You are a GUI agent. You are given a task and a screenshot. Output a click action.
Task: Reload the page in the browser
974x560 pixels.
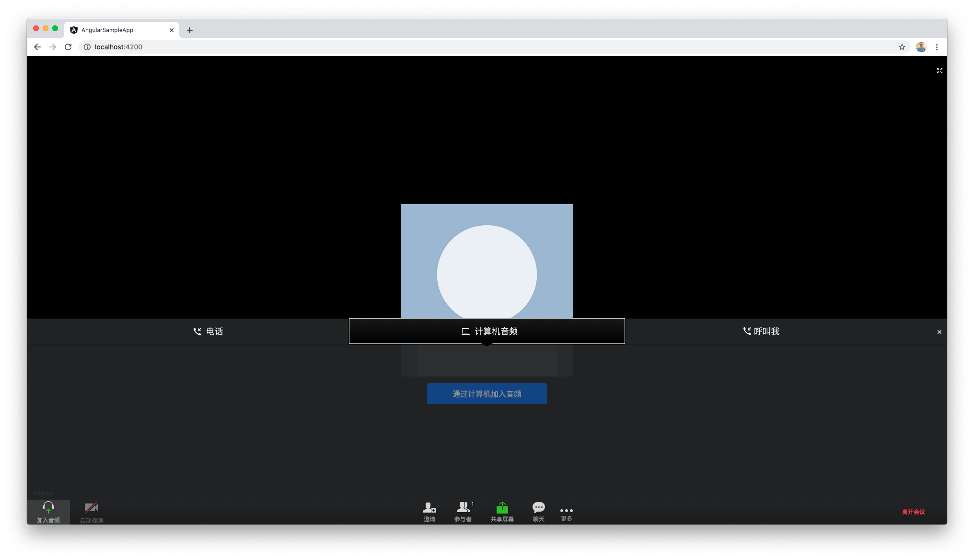click(68, 47)
